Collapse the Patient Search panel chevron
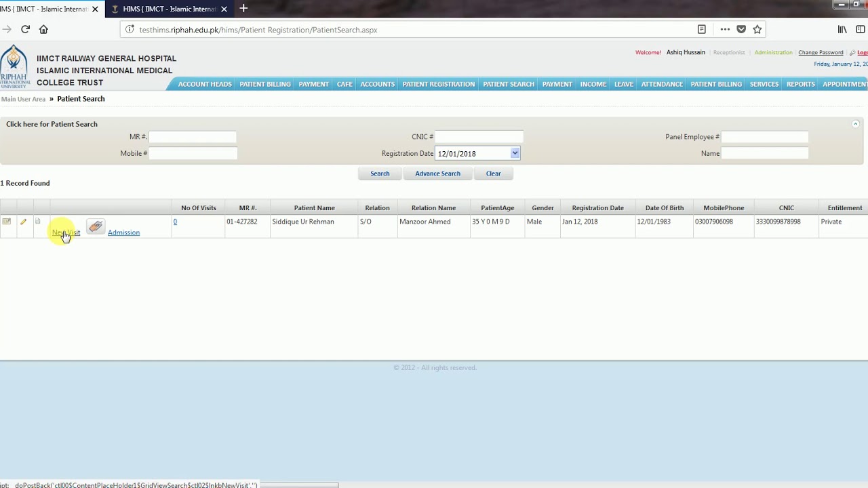Viewport: 868px width, 488px height. click(855, 124)
